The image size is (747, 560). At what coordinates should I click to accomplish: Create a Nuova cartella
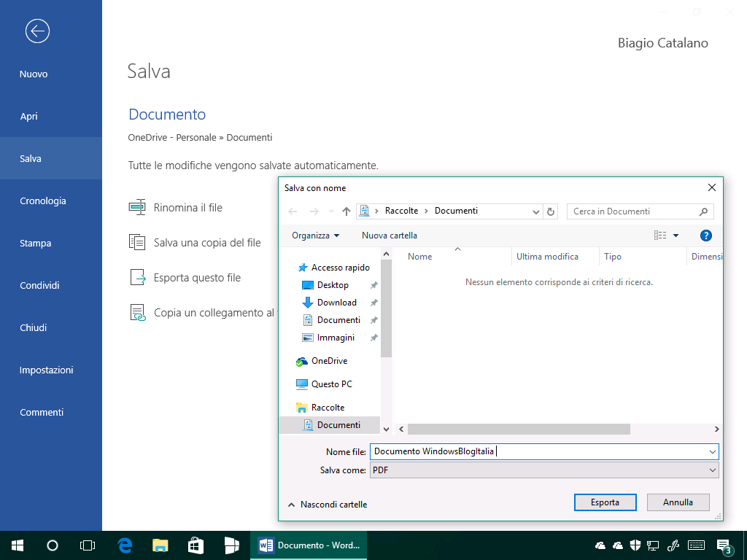(x=390, y=236)
